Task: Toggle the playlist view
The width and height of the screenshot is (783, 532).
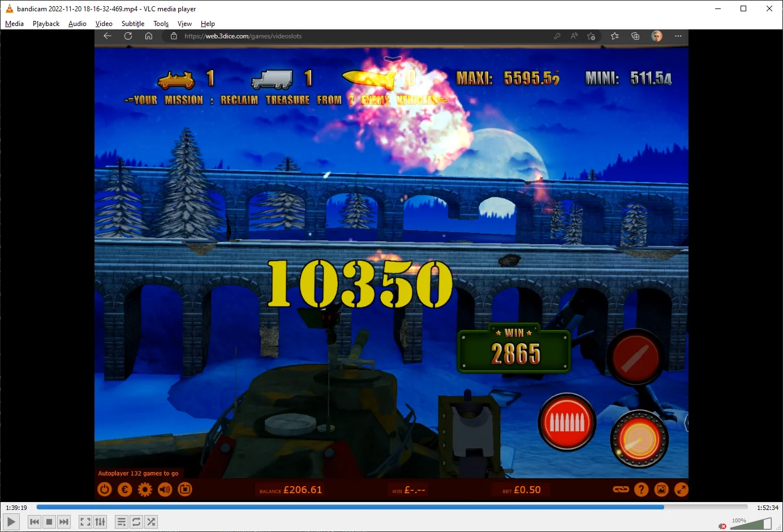Action: click(x=122, y=522)
